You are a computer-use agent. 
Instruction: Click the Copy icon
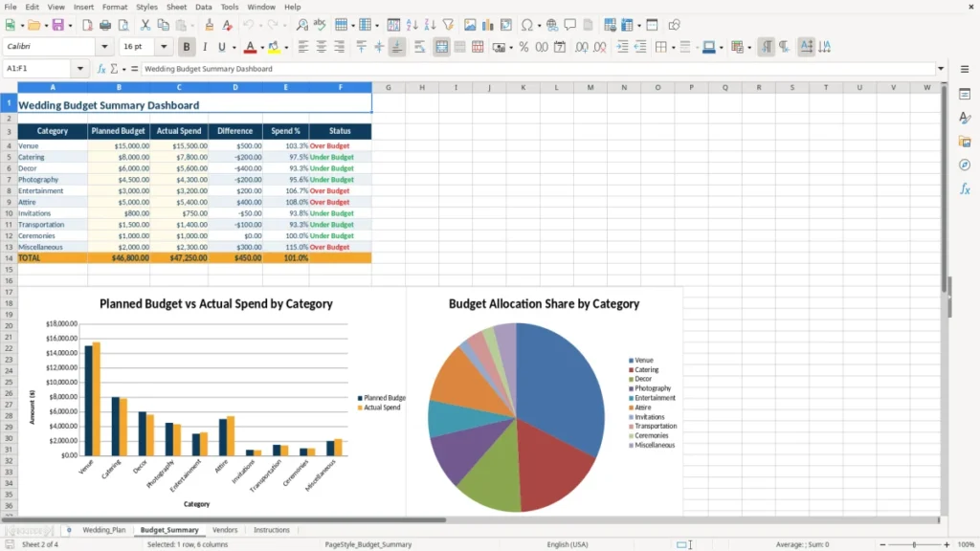point(163,25)
